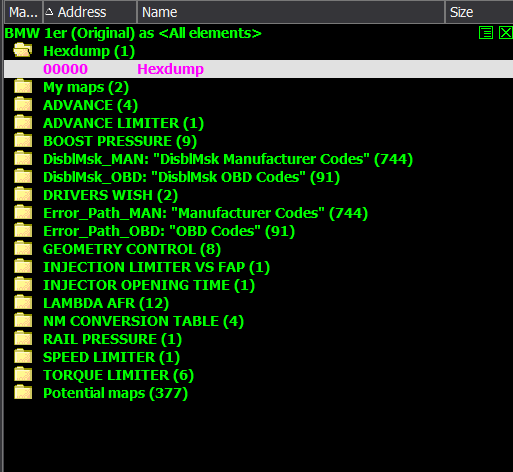Click the DRIVERS WISH folder icon

click(23, 194)
